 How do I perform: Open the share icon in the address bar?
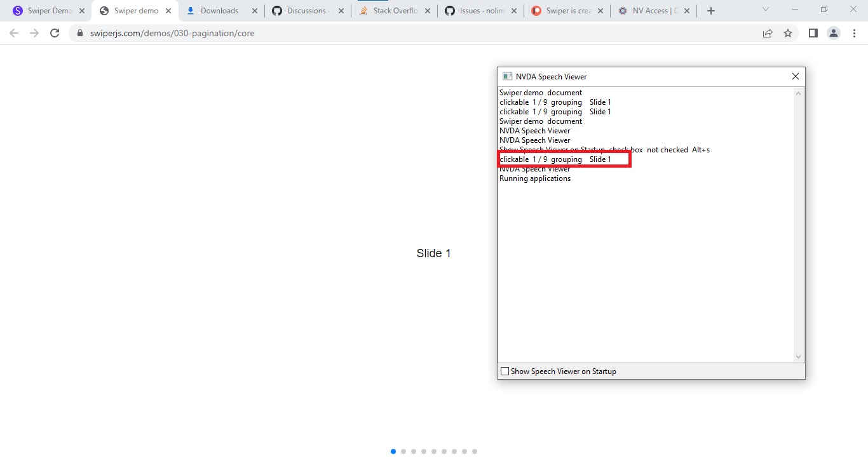click(767, 33)
